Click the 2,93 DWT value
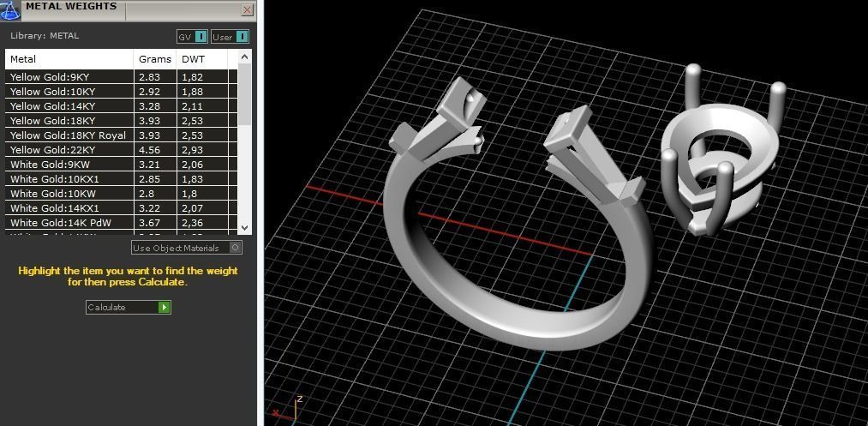This screenshot has width=868, height=426. pyautogui.click(x=193, y=150)
